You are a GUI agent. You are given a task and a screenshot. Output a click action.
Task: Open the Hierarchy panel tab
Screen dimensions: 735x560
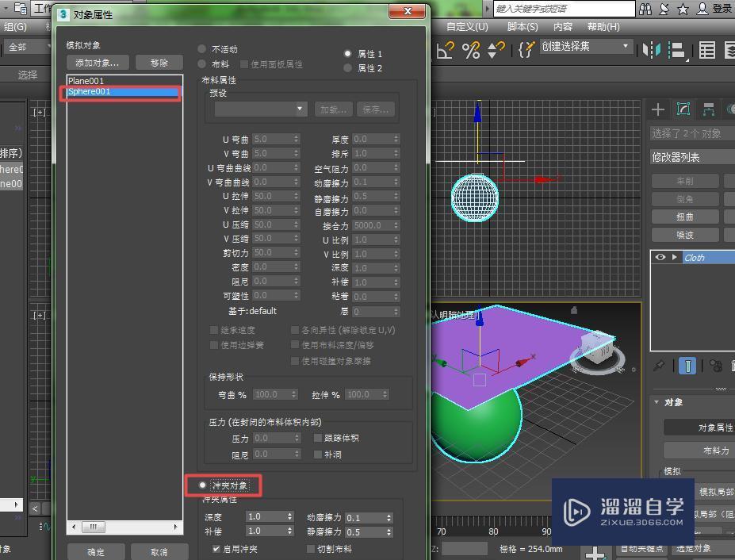(x=708, y=109)
